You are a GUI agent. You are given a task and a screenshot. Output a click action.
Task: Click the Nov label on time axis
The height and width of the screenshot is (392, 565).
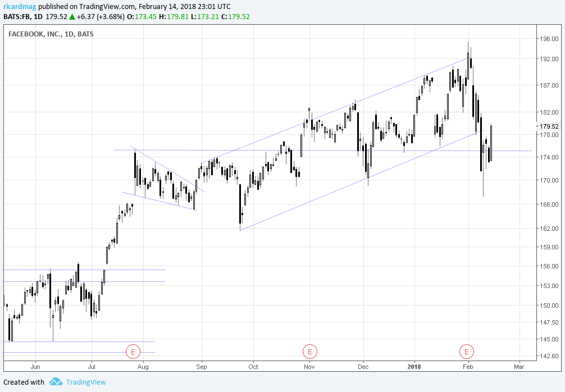[309, 367]
